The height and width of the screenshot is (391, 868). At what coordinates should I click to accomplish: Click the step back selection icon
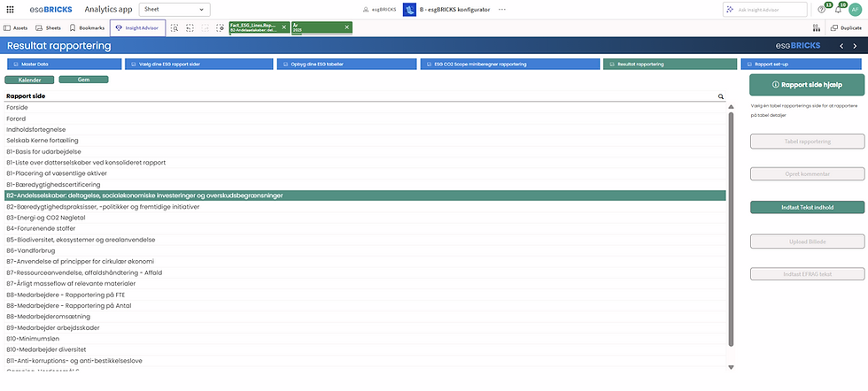(190, 27)
